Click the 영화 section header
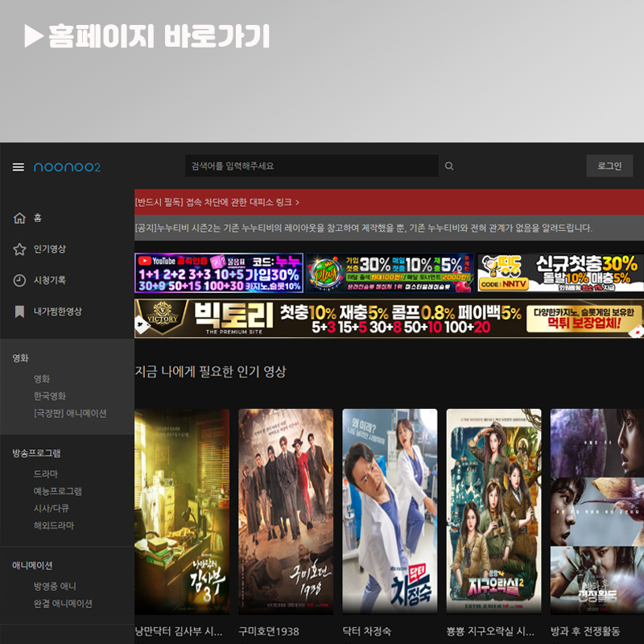Image resolution: width=644 pixels, height=644 pixels. pyautogui.click(x=21, y=358)
